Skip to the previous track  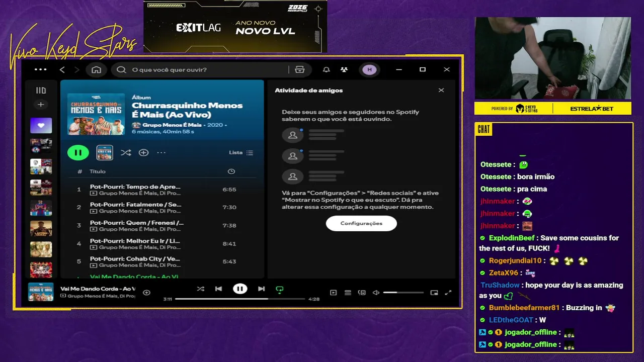click(218, 289)
